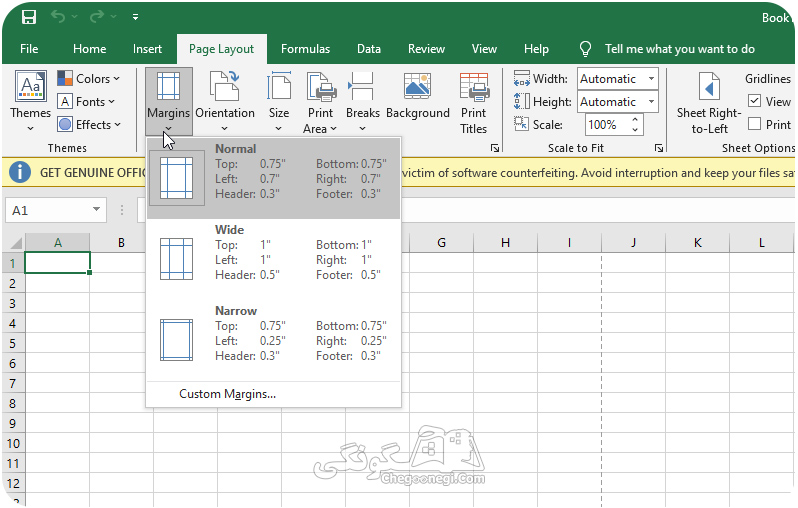
Task: Open the Colors theme dropdown
Action: click(89, 78)
